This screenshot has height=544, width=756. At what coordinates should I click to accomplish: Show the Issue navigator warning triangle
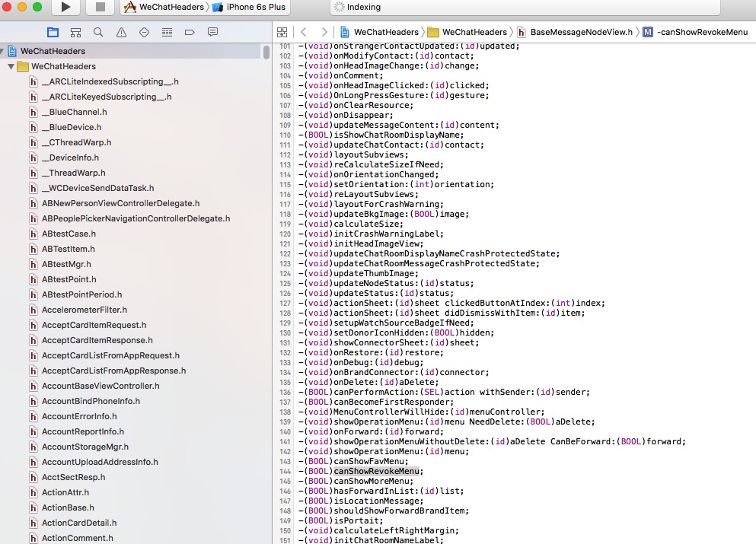click(121, 32)
